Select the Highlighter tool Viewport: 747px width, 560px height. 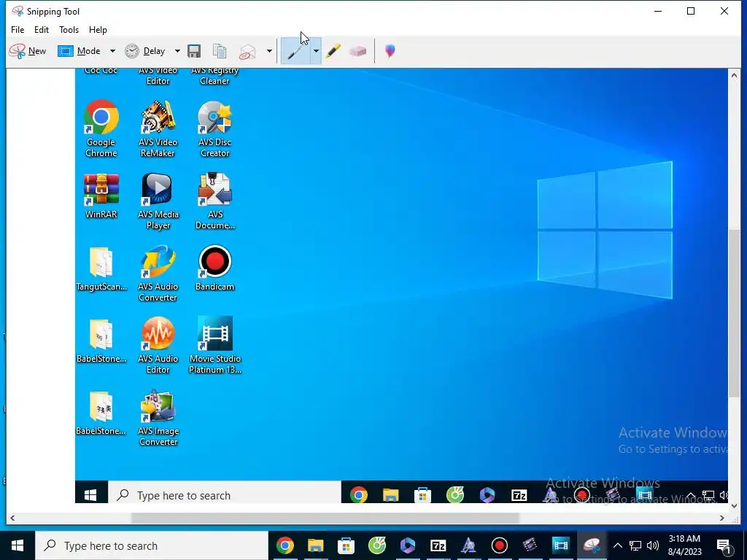[x=333, y=51]
